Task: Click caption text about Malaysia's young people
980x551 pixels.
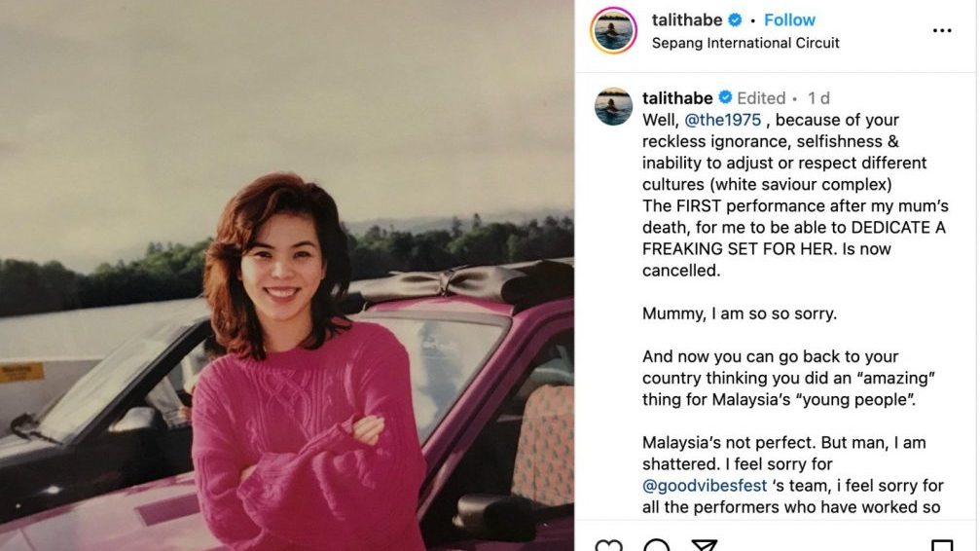Action: pos(788,378)
